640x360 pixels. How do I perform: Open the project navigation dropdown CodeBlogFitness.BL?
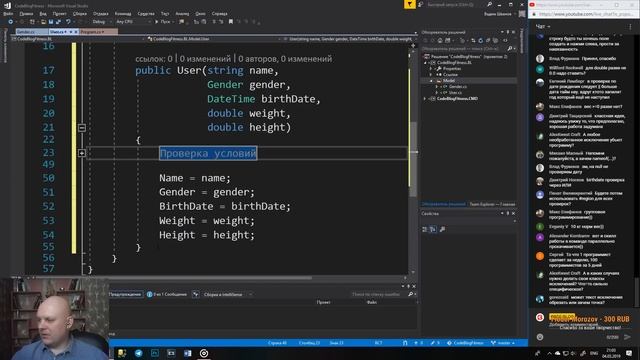coord(78,39)
